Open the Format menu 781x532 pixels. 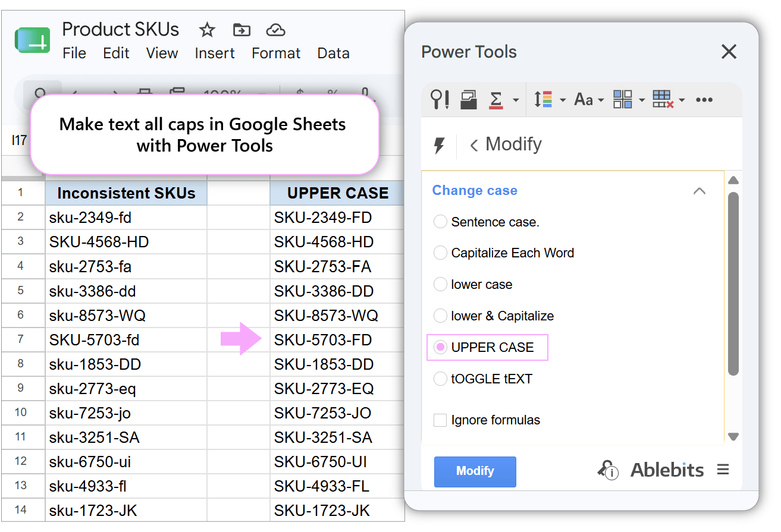click(x=276, y=53)
